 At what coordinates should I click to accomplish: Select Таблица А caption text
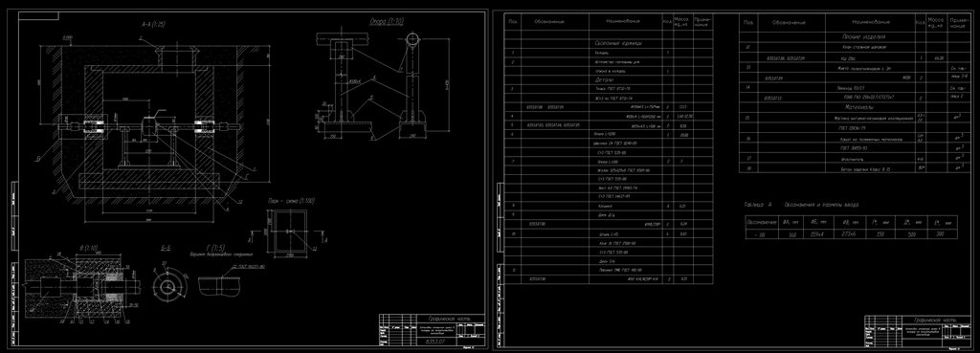point(758,205)
